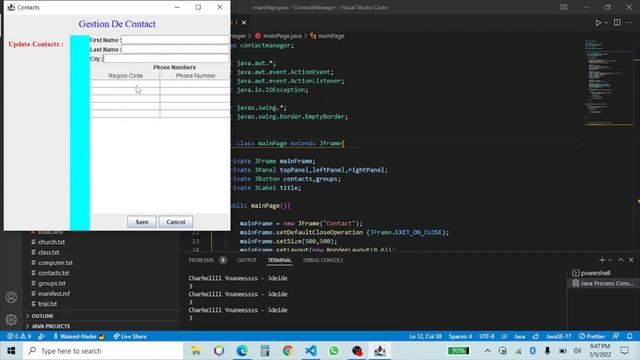The width and height of the screenshot is (640, 360).
Task: Open computer.txt in the explorer
Action: [55, 262]
